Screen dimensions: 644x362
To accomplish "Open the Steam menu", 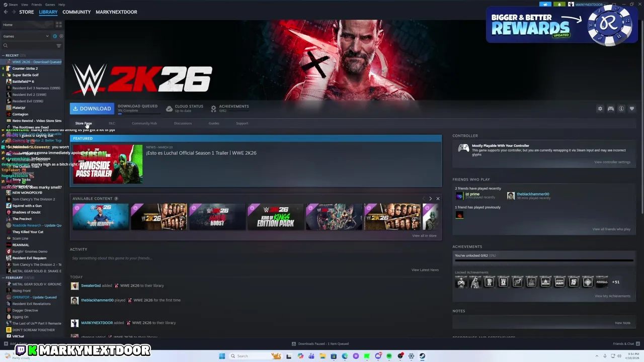I will (x=11, y=5).
